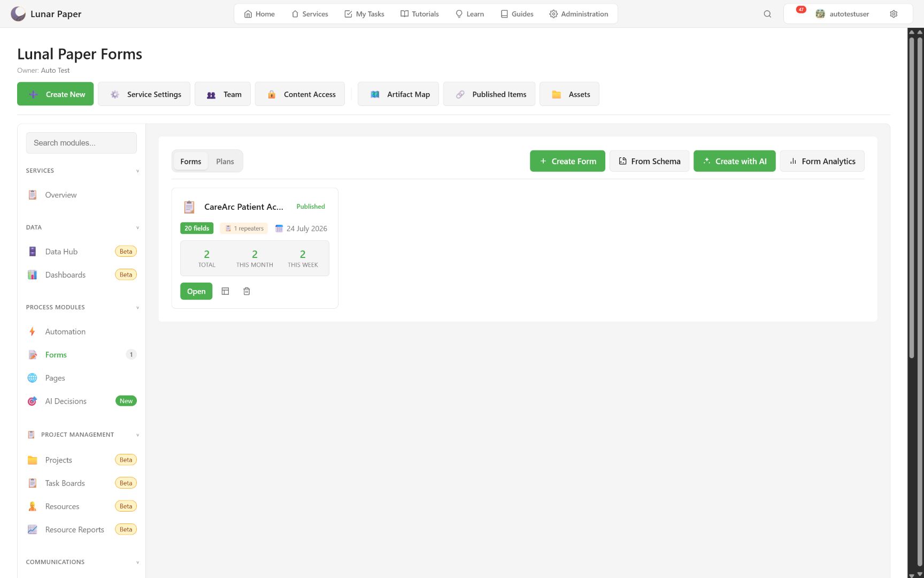Click the Resource Reports graph icon
The image size is (924, 578).
[33, 530]
